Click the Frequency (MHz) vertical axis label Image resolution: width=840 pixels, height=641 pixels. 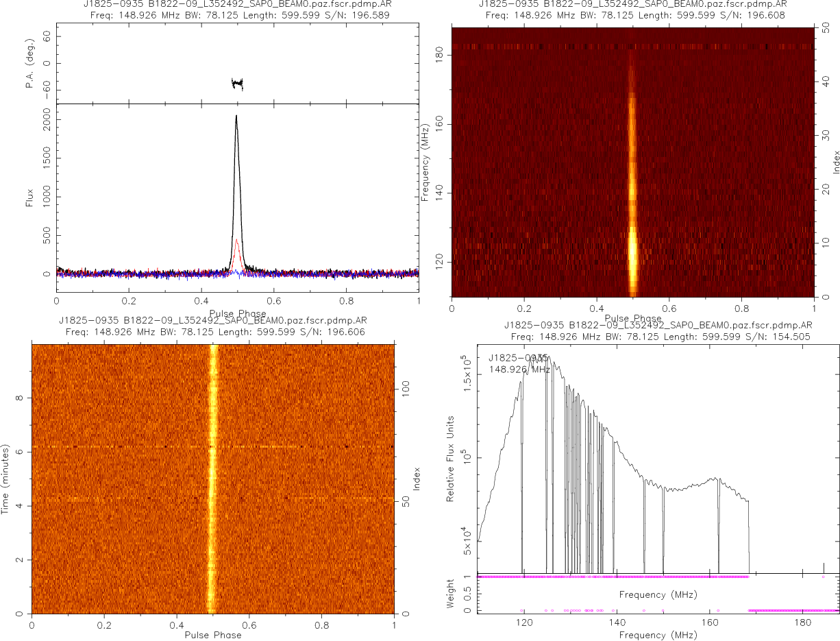pyautogui.click(x=425, y=162)
